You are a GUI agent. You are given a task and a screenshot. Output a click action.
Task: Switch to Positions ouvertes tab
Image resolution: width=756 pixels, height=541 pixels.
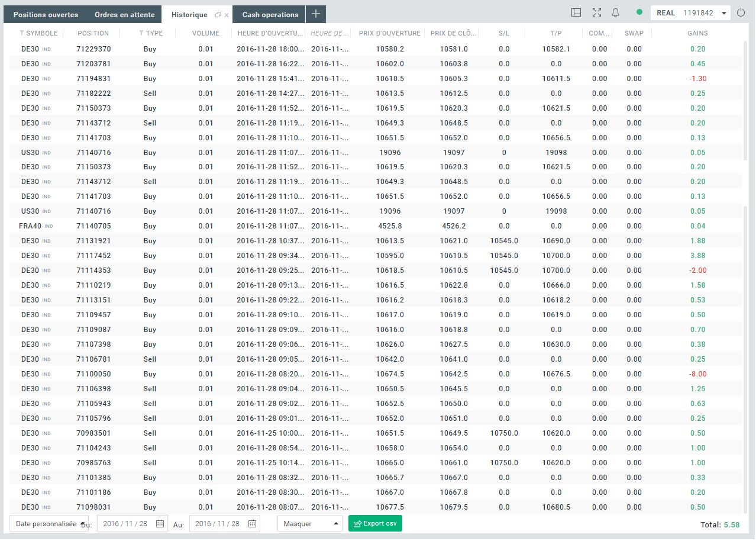point(46,15)
